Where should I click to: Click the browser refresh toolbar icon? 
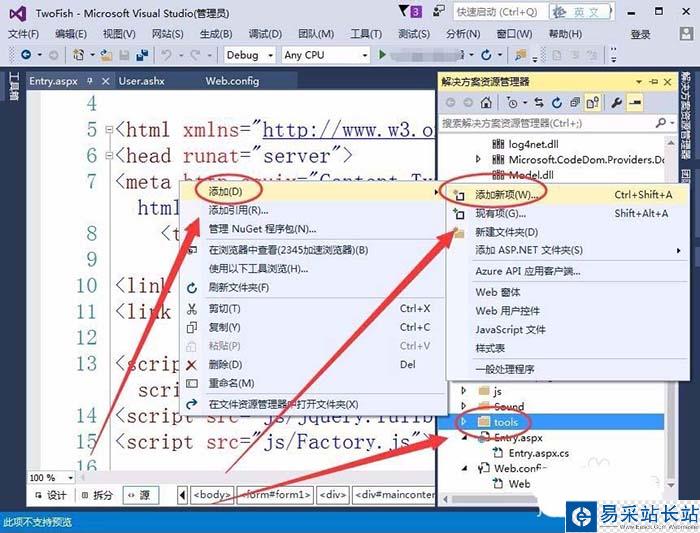[x=486, y=55]
